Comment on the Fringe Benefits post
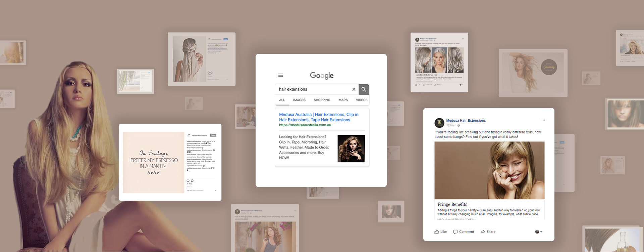The width and height of the screenshot is (644, 252). (464, 232)
